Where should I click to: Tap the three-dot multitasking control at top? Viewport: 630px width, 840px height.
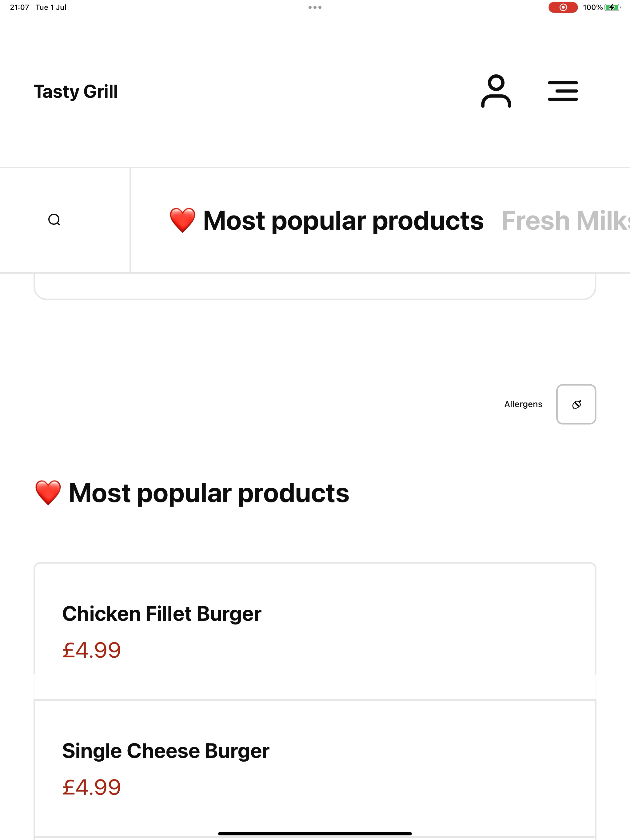pyautogui.click(x=315, y=7)
